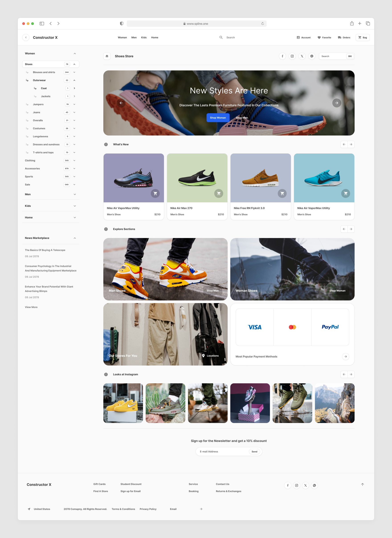Click Shop Man button on Man Shoes card
Image resolution: width=392 pixels, height=538 pixels.
(213, 291)
